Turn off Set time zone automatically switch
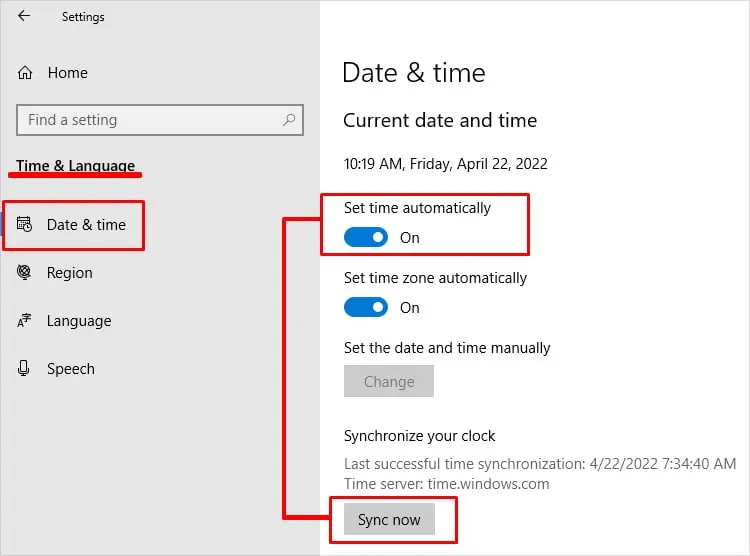The width and height of the screenshot is (750, 556). (x=366, y=307)
